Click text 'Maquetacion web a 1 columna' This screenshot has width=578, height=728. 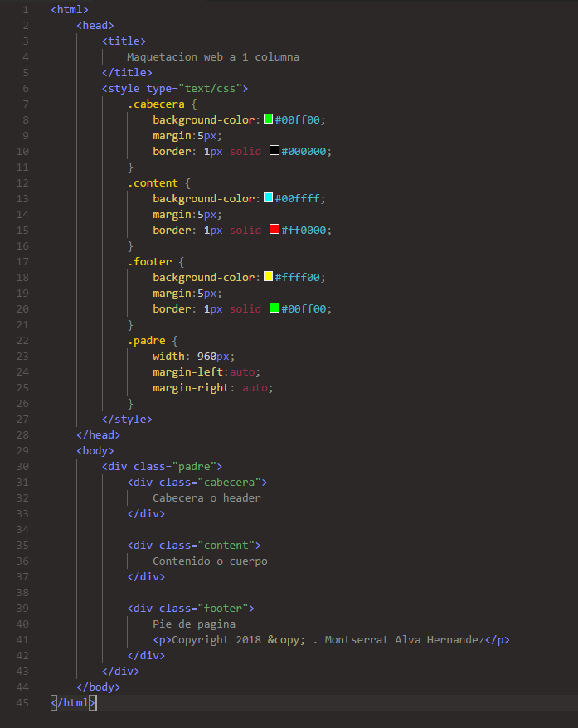click(213, 57)
